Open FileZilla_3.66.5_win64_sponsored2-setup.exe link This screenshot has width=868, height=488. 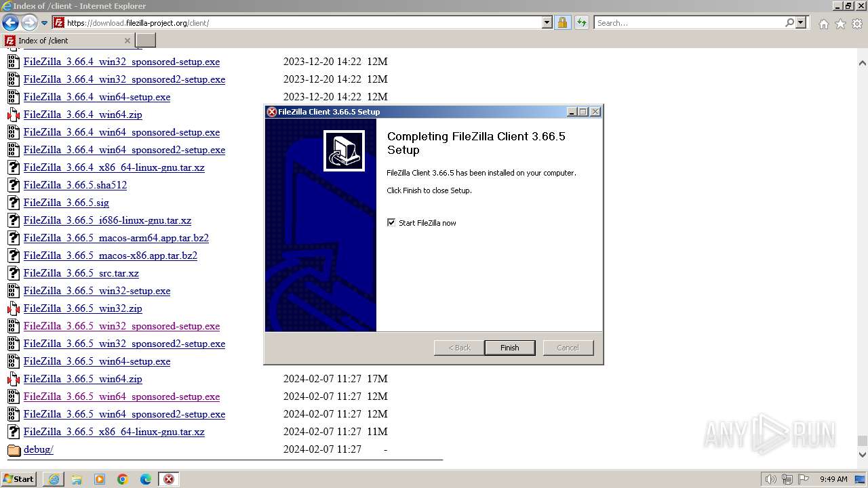coord(125,414)
